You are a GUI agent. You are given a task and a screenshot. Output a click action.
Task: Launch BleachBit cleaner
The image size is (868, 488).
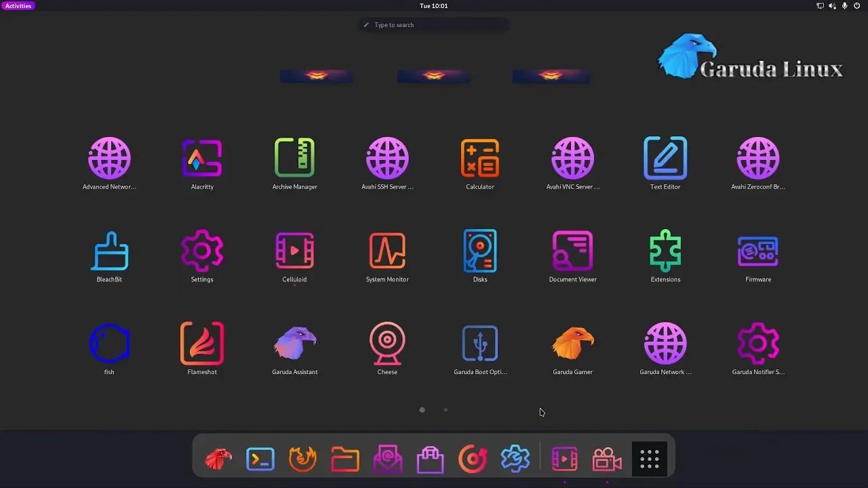(109, 251)
